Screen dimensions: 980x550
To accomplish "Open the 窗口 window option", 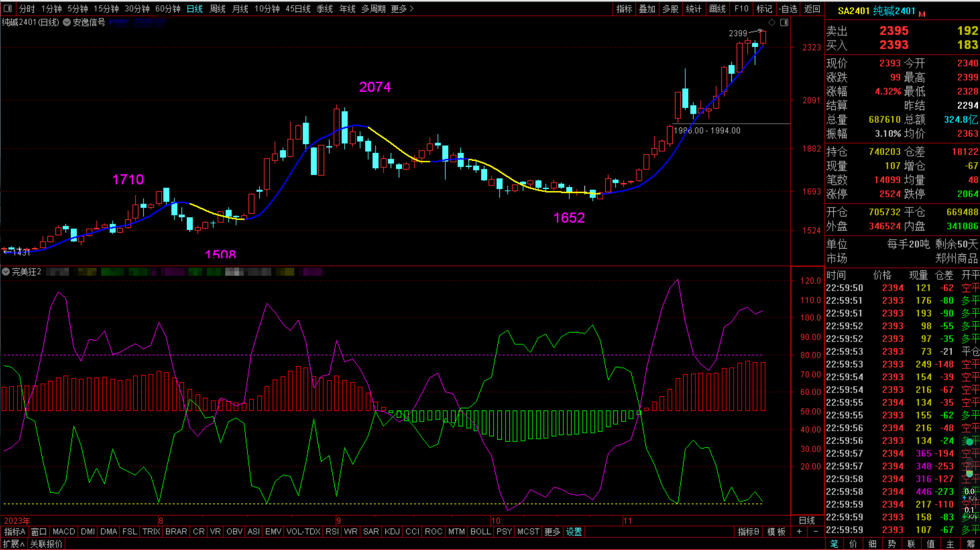I will (39, 532).
